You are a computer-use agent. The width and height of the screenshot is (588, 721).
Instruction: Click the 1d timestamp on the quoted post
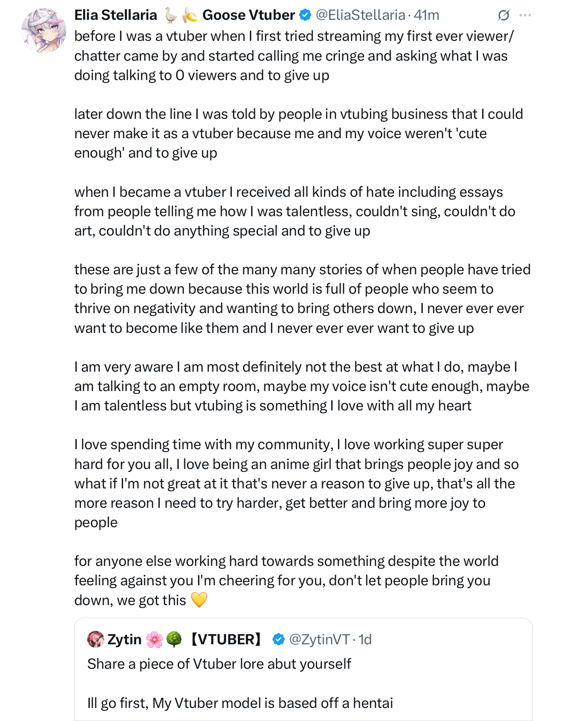click(365, 639)
